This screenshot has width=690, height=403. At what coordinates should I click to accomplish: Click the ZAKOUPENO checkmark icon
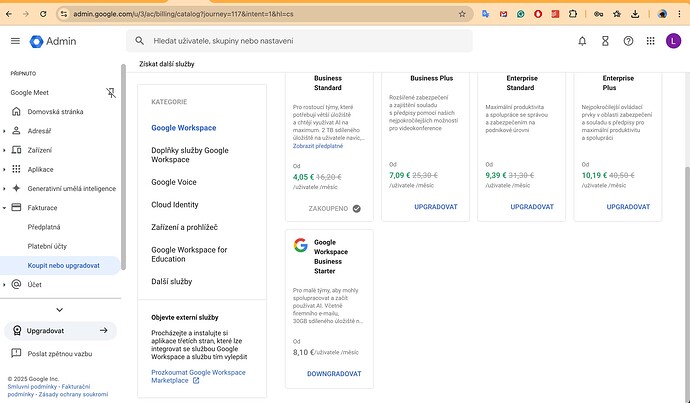click(357, 209)
